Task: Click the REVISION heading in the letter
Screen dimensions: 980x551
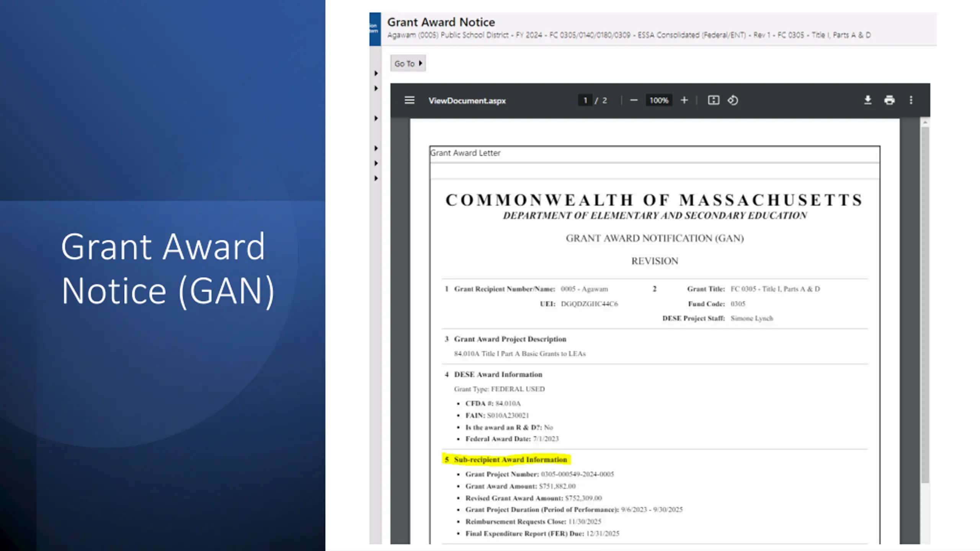Action: (655, 261)
